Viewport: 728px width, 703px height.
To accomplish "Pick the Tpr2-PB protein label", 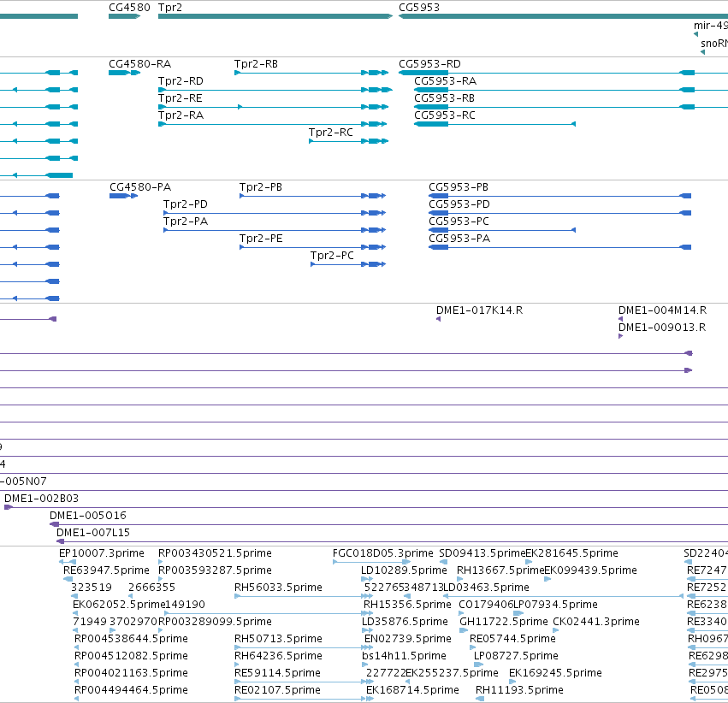I will tap(260, 187).
